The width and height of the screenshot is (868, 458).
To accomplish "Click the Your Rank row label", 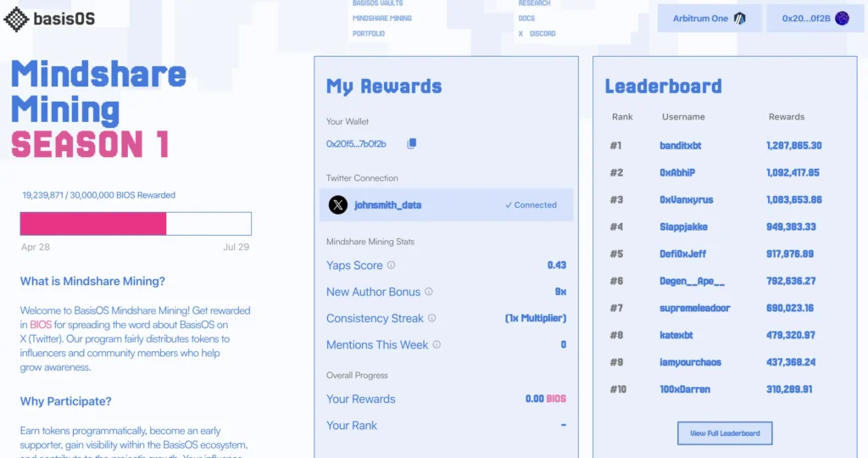I will [352, 425].
